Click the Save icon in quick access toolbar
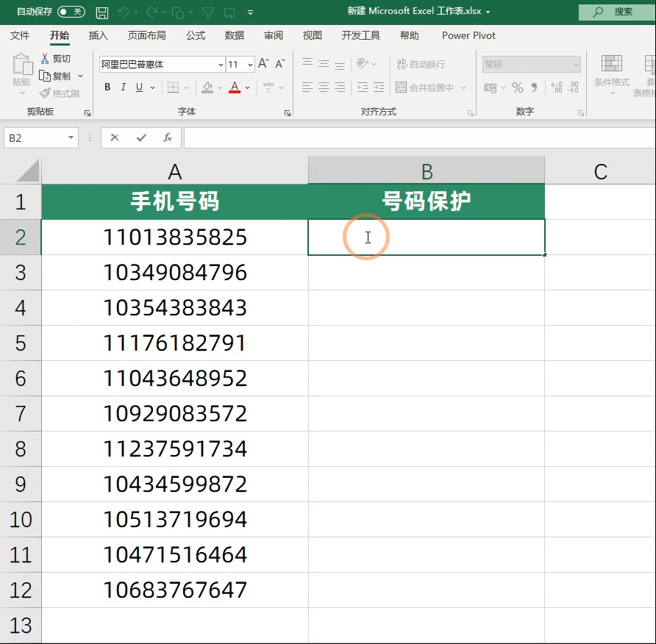Viewport: 656px width, 644px height. click(101, 12)
